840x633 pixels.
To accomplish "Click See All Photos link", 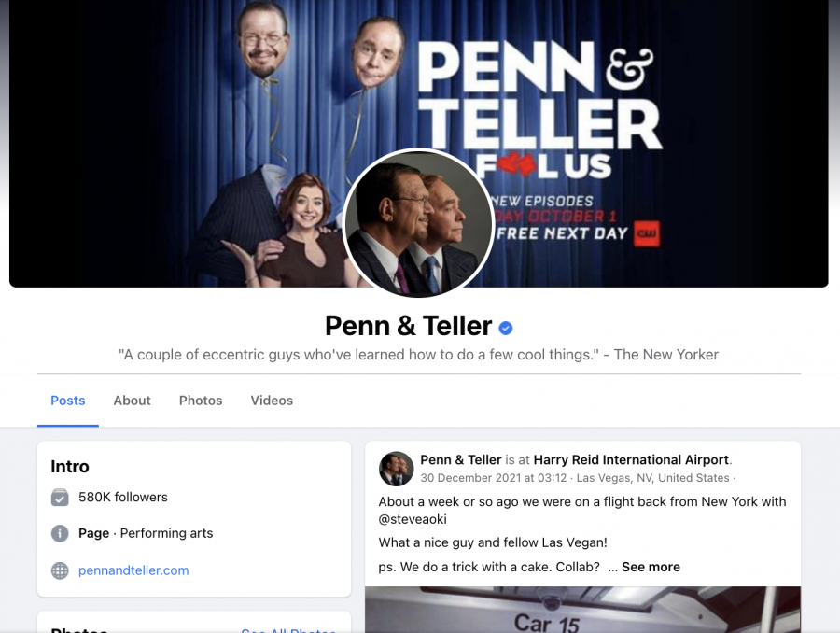I will click(x=288, y=631).
